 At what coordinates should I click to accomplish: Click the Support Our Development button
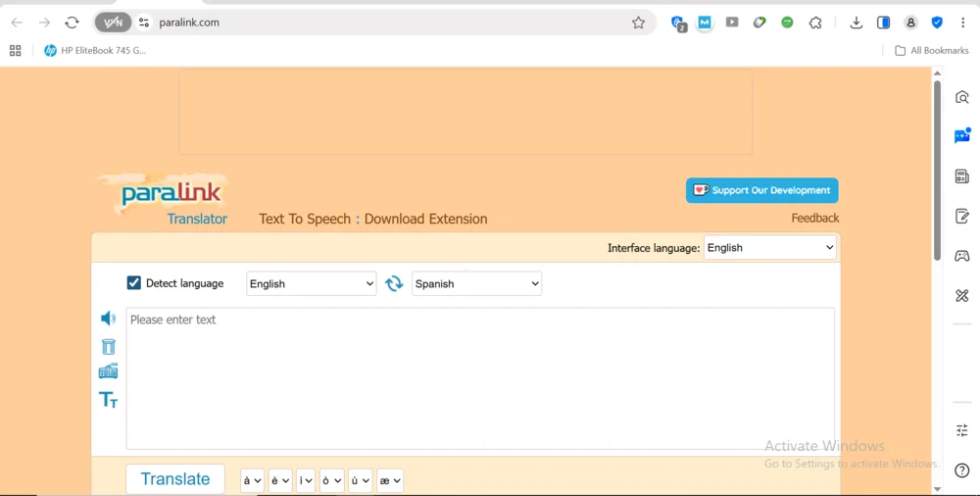pyautogui.click(x=761, y=190)
